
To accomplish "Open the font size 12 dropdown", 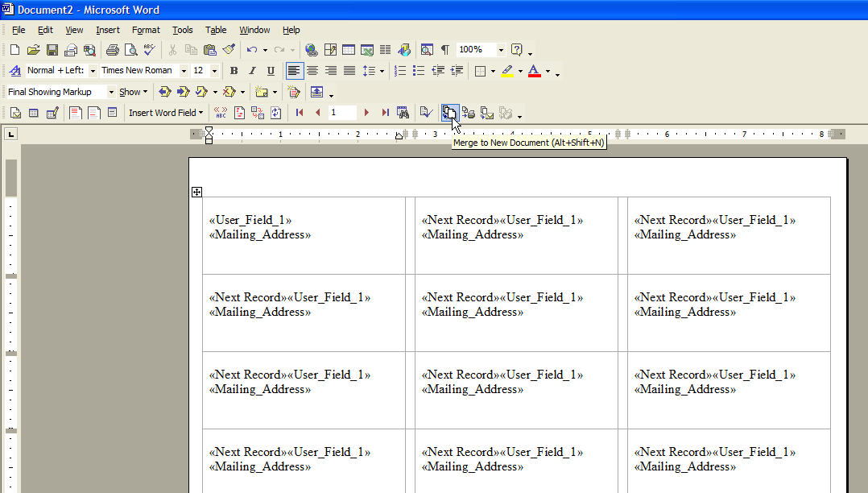I will (x=214, y=71).
